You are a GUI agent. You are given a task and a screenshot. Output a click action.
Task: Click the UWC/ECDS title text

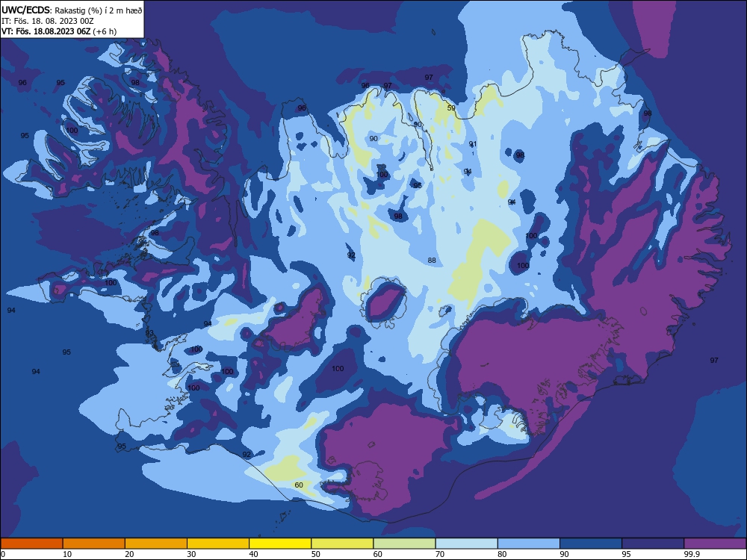[x=24, y=10]
